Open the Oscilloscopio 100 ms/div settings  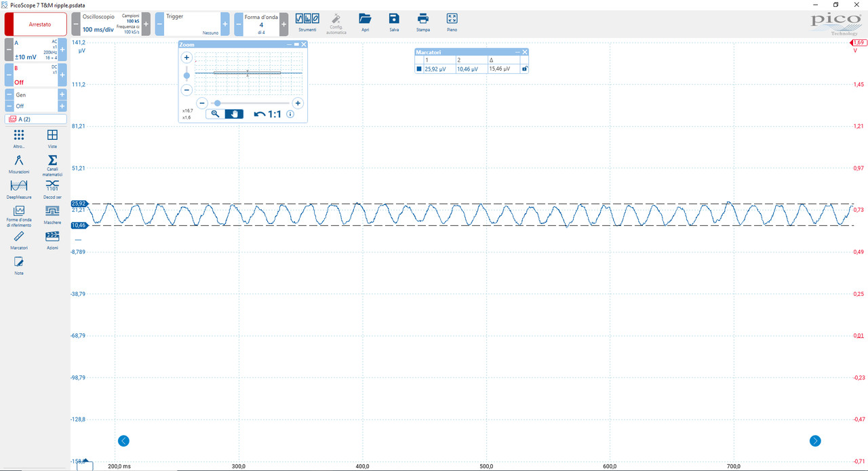pyautogui.click(x=111, y=24)
